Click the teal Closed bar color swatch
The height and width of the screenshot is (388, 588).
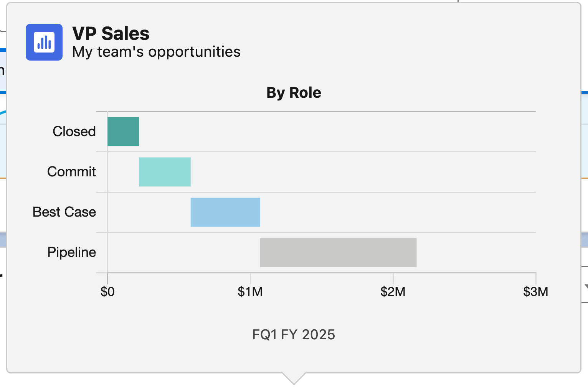coord(123,132)
